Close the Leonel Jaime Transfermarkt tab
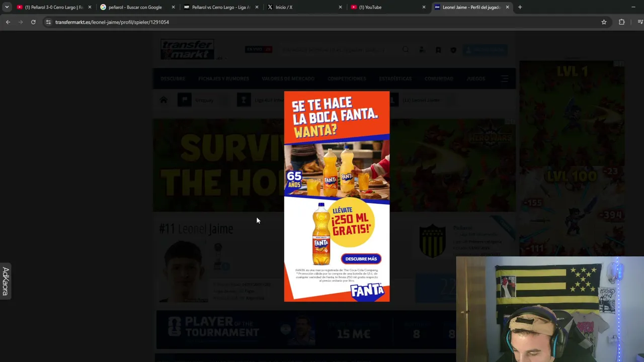The image size is (644, 362). pos(507,7)
